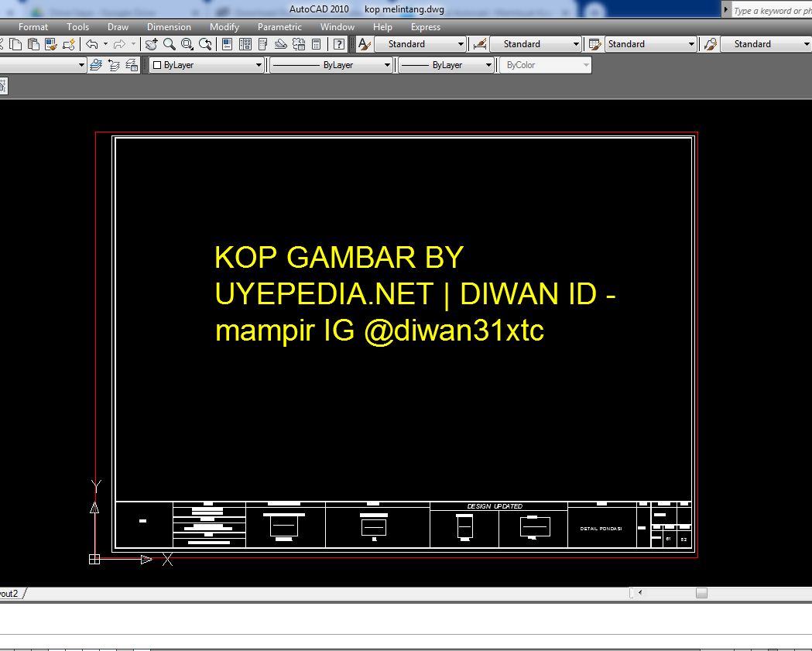This screenshot has height=651, width=812.
Task: Open the Markup Set Manager icon
Action: [x=299, y=44]
